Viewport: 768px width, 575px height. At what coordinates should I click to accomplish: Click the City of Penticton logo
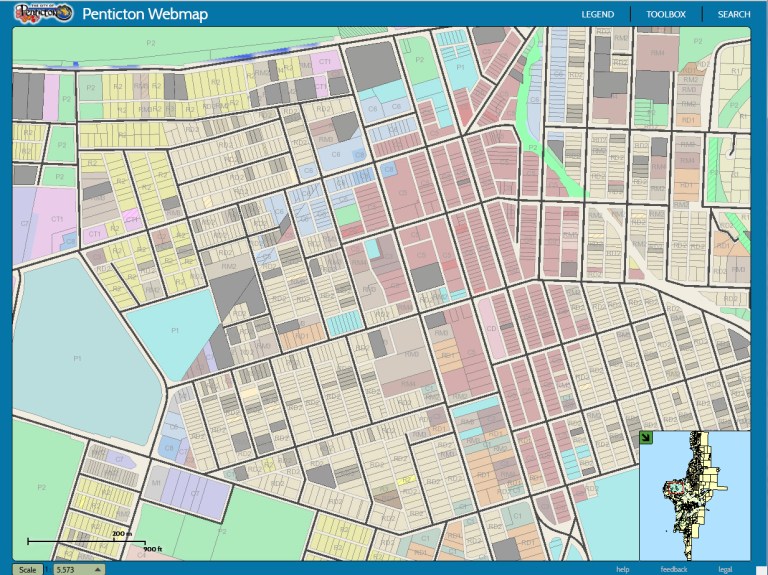43,13
